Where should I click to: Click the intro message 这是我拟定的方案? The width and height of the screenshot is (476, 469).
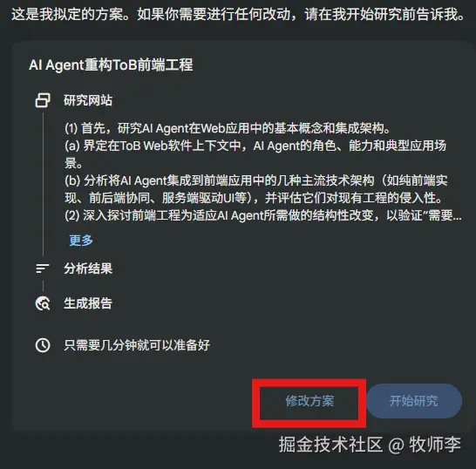coord(238,14)
